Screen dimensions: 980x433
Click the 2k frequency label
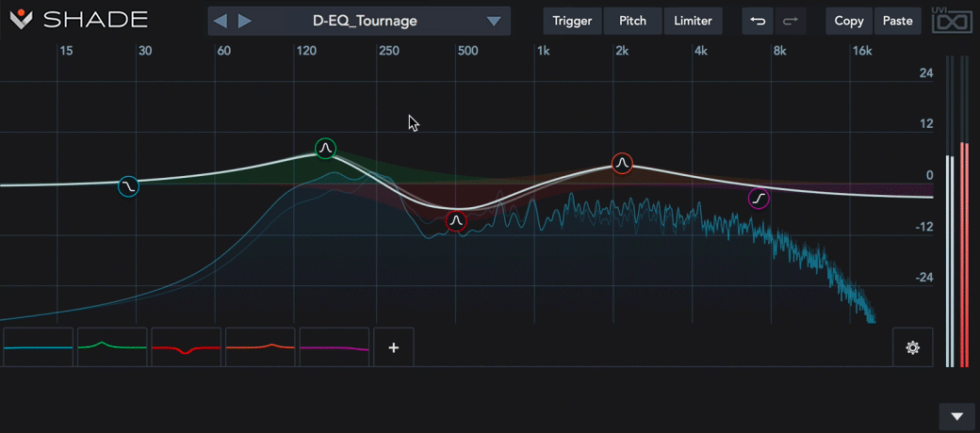[x=622, y=51]
